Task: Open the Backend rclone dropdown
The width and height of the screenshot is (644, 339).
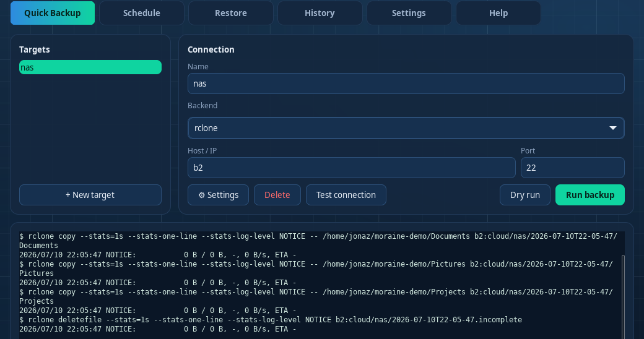Action: coord(406,128)
